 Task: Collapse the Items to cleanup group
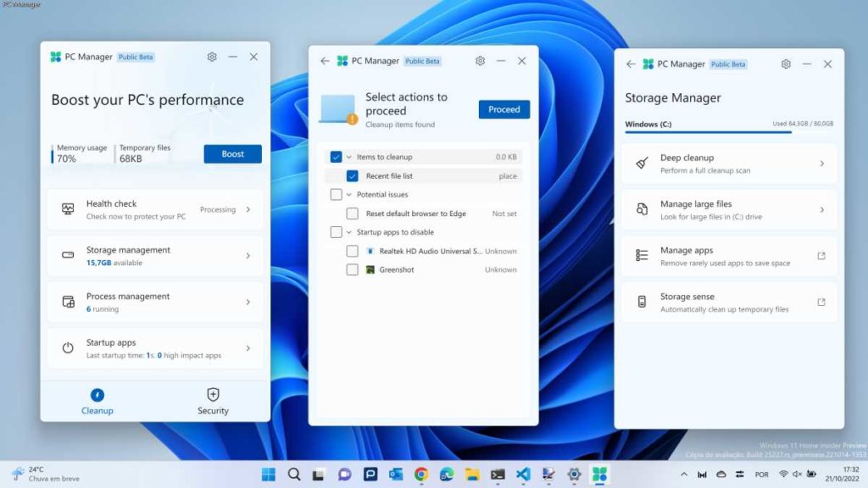click(x=348, y=157)
